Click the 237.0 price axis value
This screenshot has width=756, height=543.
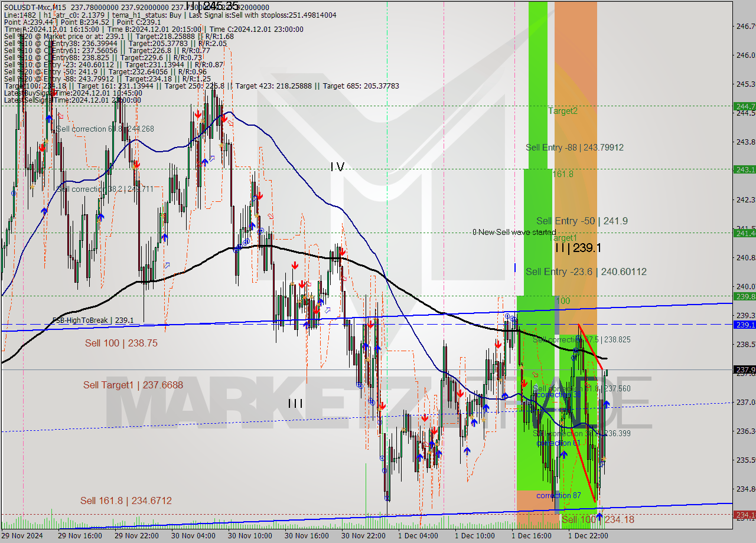coord(745,402)
